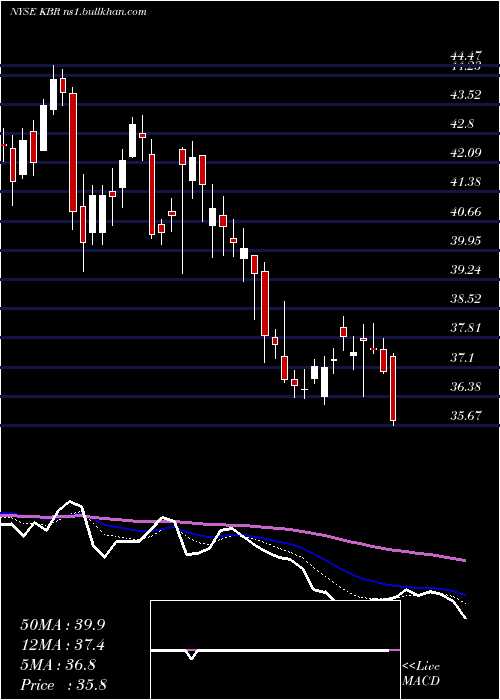500x700 pixels.
Task: Select the 39.24 price level label
Action: [x=466, y=270]
